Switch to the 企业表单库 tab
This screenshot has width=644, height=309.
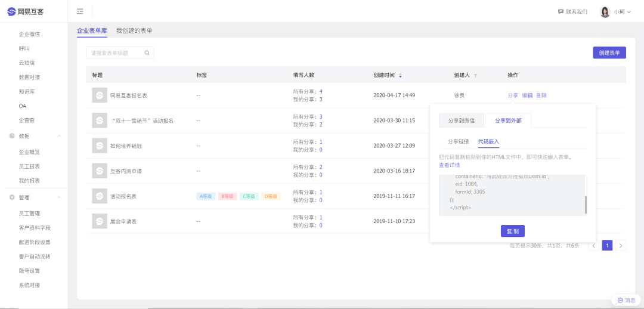[x=92, y=31]
